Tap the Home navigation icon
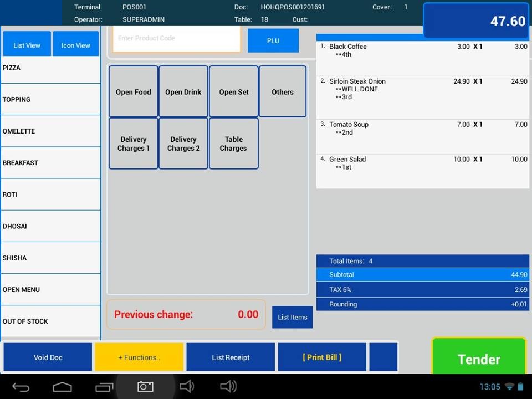 [62, 386]
